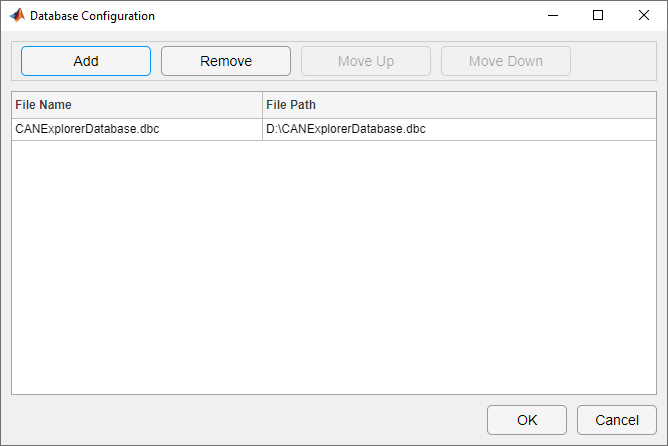Click the Move Down button
The height and width of the screenshot is (446, 668).
pyautogui.click(x=506, y=61)
